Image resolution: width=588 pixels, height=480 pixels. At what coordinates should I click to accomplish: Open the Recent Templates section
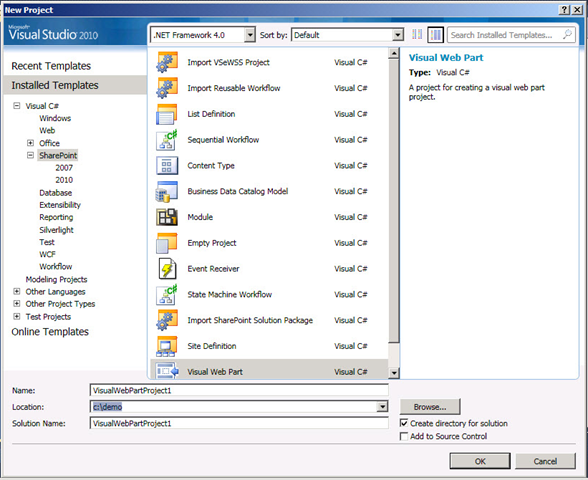click(51, 66)
